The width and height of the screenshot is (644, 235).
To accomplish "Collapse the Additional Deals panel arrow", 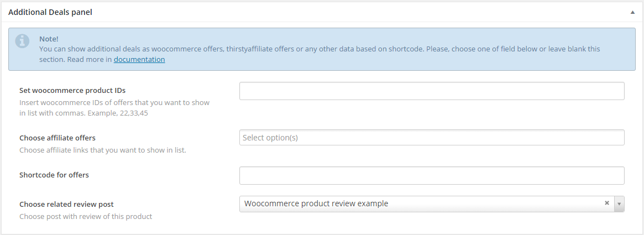I will [x=632, y=12].
